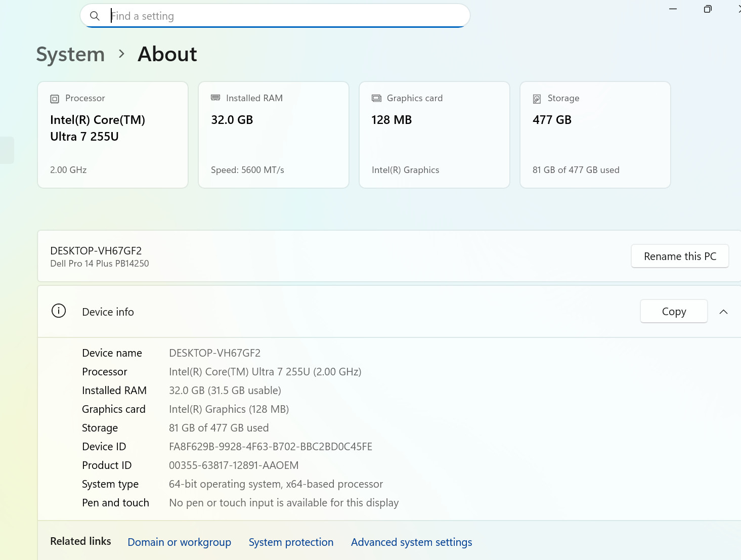This screenshot has width=741, height=560.
Task: Go back to System breadcrumb
Action: point(70,54)
